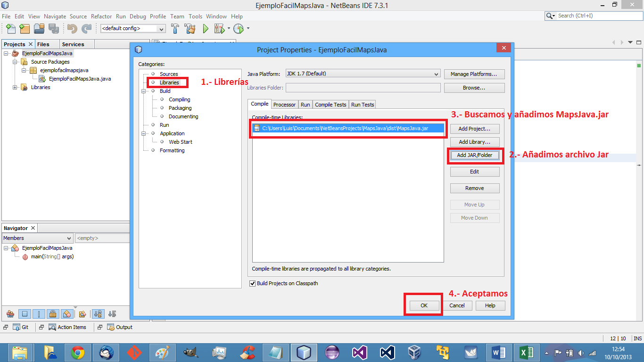Click the New File toolbar icon
The image size is (644, 362).
point(10,29)
